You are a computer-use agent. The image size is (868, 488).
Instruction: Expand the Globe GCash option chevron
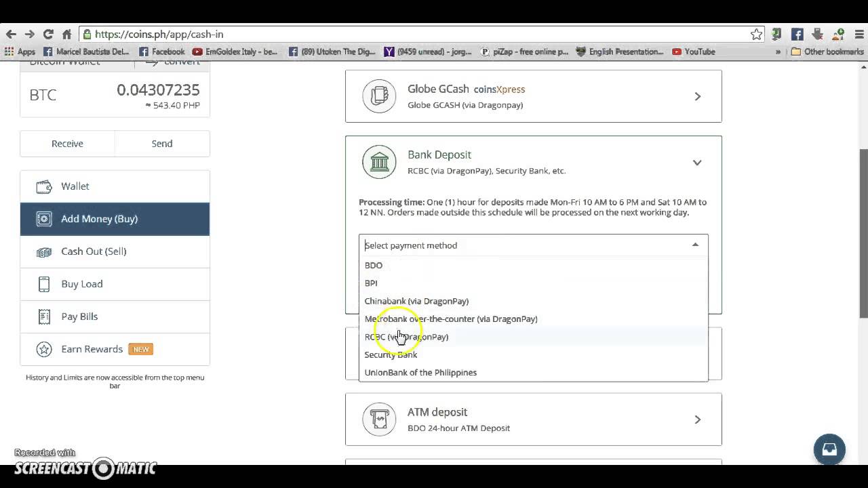(x=697, y=96)
